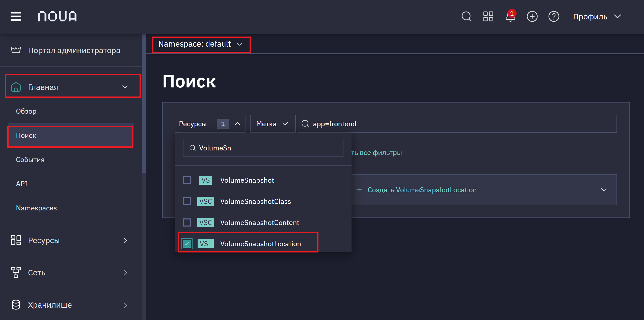Click the plus icon before Создать VolumeSnapshotLocation
This screenshot has height=320, width=644.
[x=359, y=190]
